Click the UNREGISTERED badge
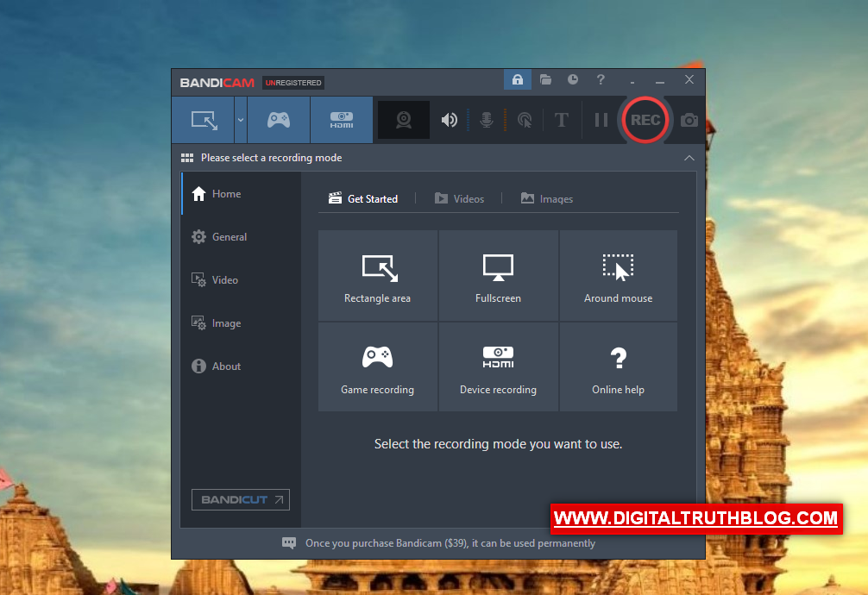 pyautogui.click(x=293, y=83)
